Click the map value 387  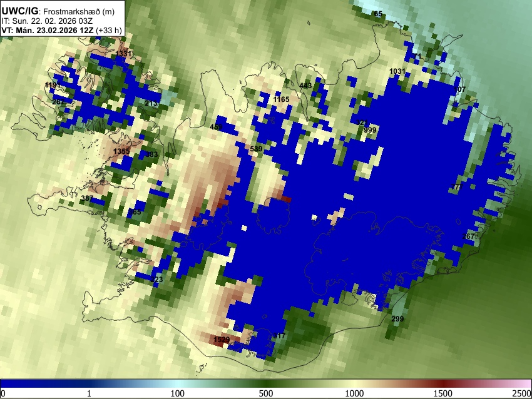coord(87,198)
